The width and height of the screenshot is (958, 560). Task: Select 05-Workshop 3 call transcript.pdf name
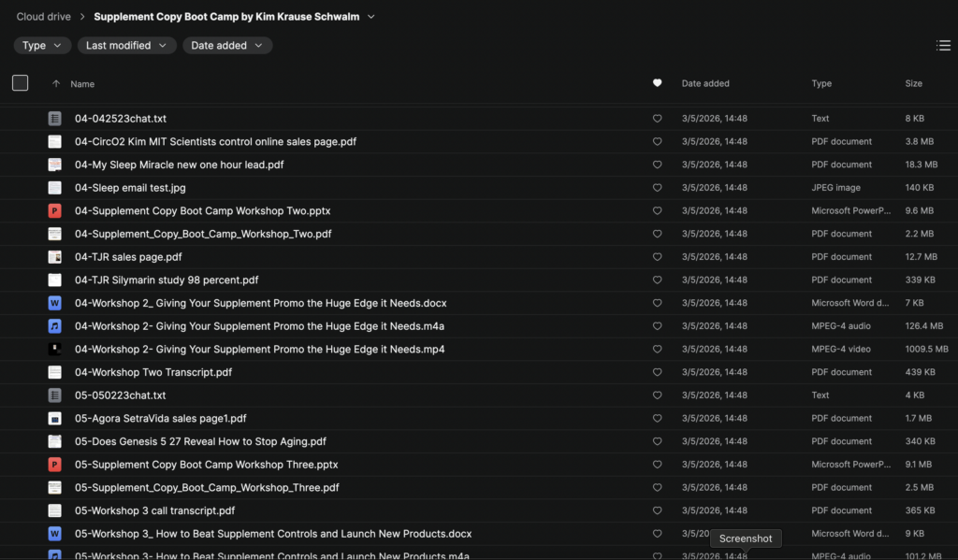click(154, 510)
